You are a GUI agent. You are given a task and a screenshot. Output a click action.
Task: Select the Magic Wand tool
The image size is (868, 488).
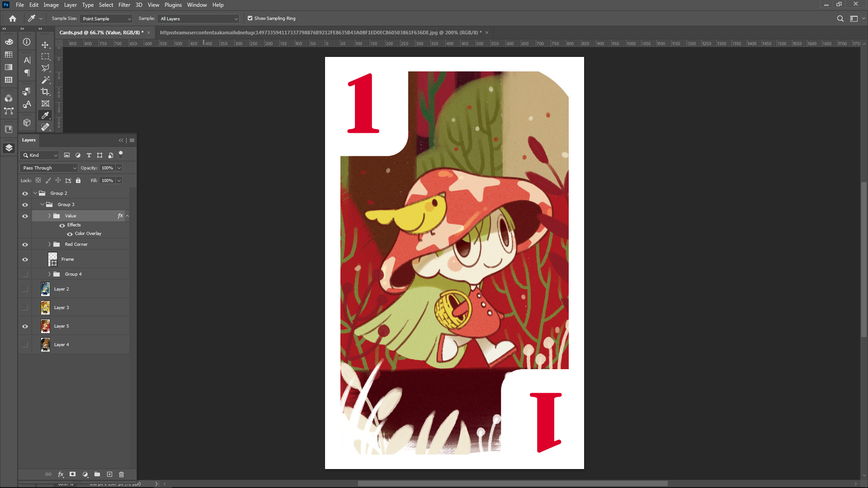click(45, 80)
